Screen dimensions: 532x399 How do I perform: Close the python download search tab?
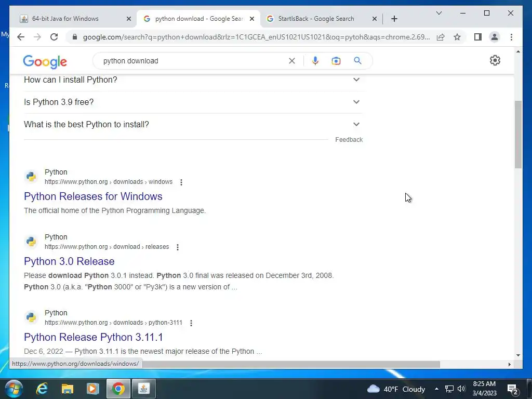coord(252,19)
